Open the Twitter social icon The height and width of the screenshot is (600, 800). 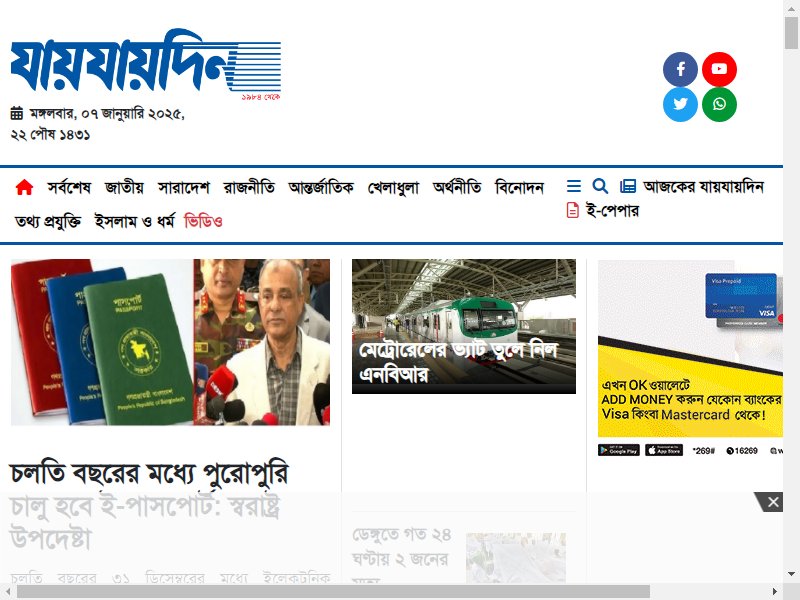tap(680, 104)
